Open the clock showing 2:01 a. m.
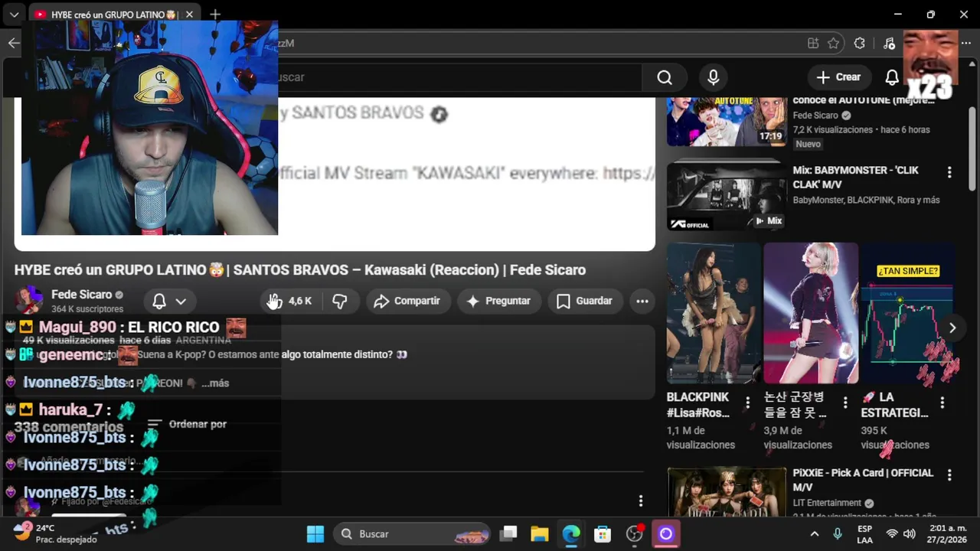 947,534
